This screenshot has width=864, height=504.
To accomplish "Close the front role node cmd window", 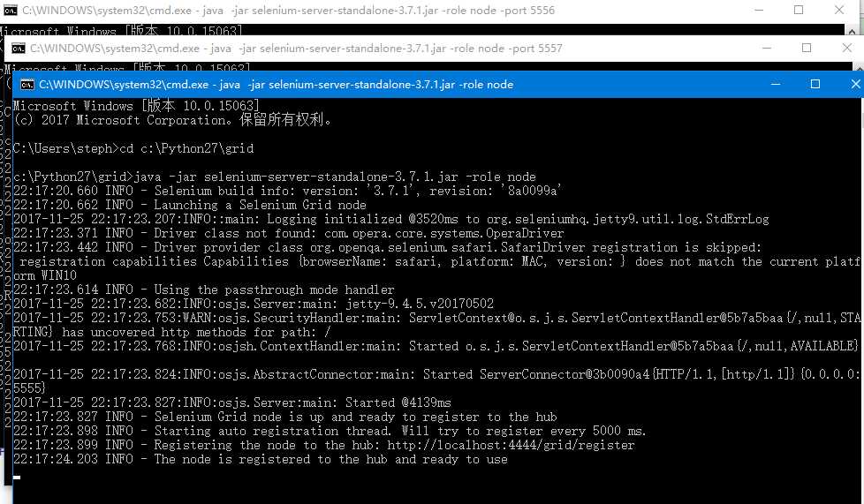I will pos(854,84).
